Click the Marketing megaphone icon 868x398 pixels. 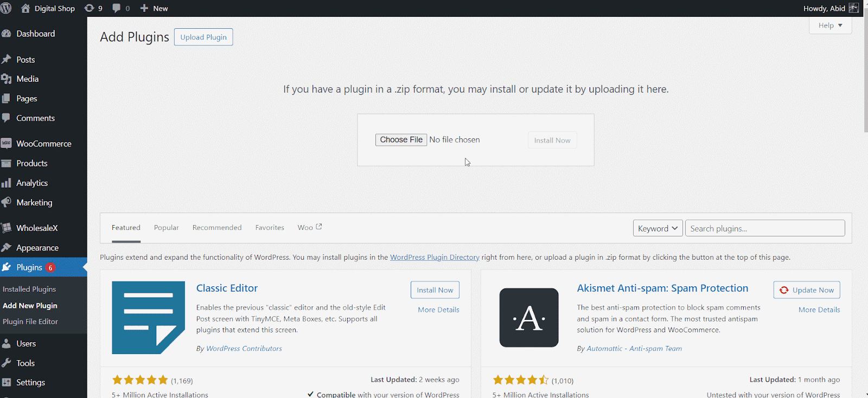7,202
